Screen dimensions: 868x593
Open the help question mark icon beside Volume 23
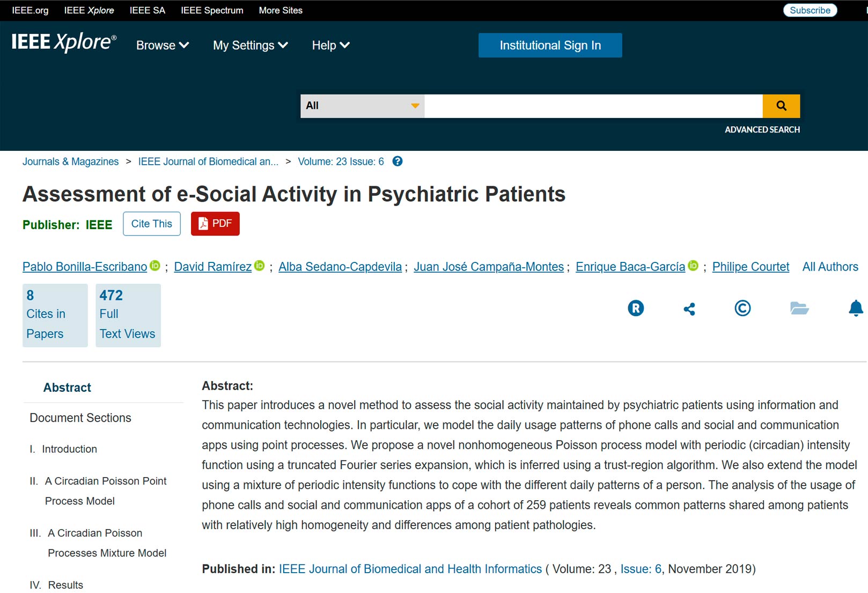(x=398, y=162)
